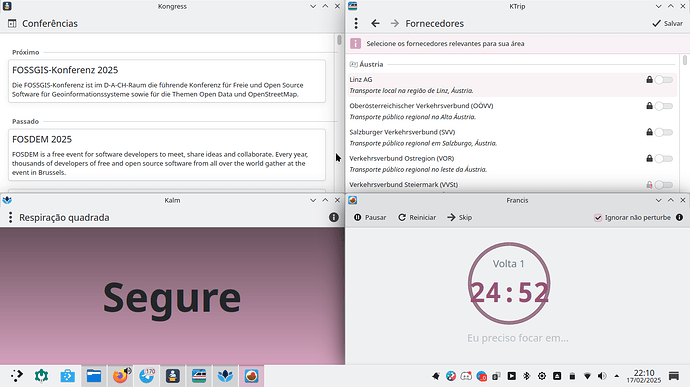Click Francis window up-chevron button

point(671,200)
